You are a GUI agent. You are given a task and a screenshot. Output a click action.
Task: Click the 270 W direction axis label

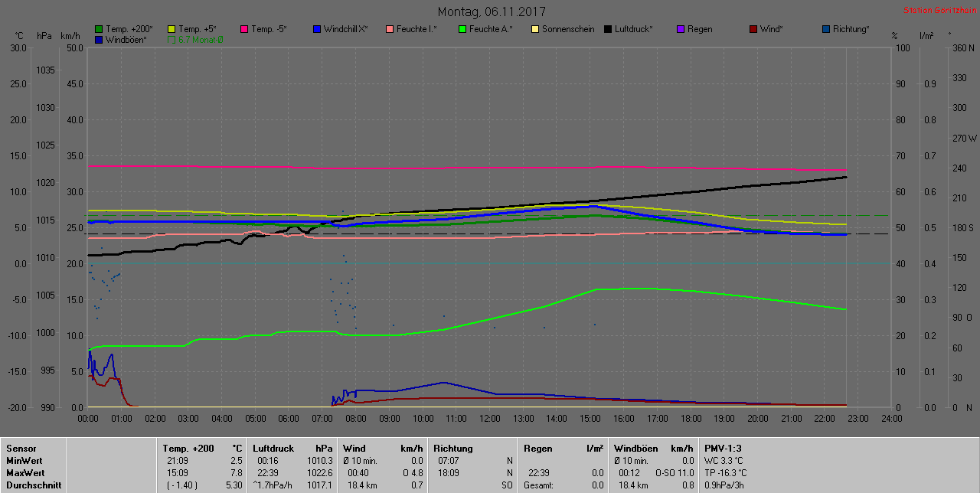963,138
